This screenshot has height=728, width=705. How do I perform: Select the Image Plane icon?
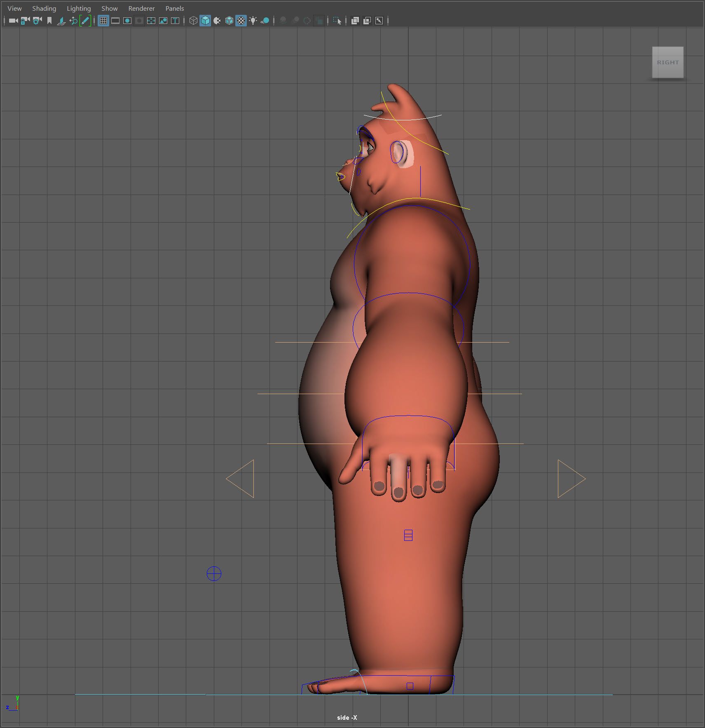(61, 21)
